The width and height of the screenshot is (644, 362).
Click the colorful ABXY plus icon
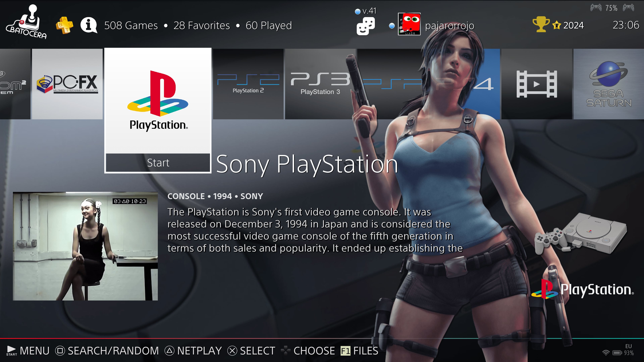pos(64,25)
